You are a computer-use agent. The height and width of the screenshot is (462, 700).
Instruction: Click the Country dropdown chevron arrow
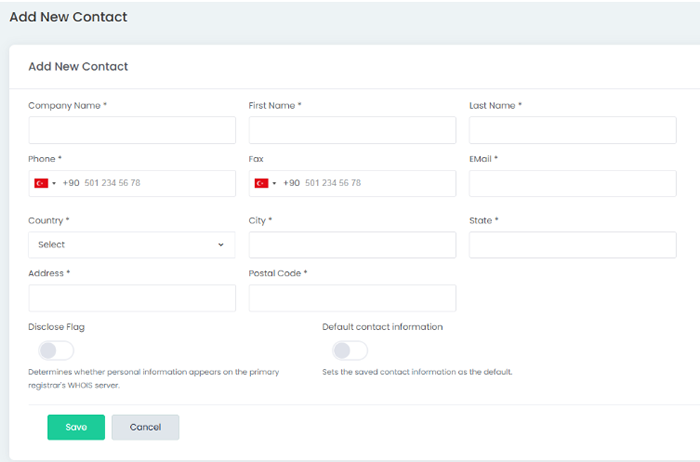(221, 245)
